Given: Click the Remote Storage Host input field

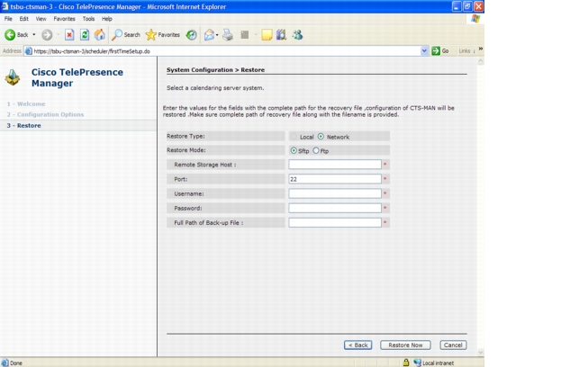Looking at the screenshot, I should pos(335,164).
